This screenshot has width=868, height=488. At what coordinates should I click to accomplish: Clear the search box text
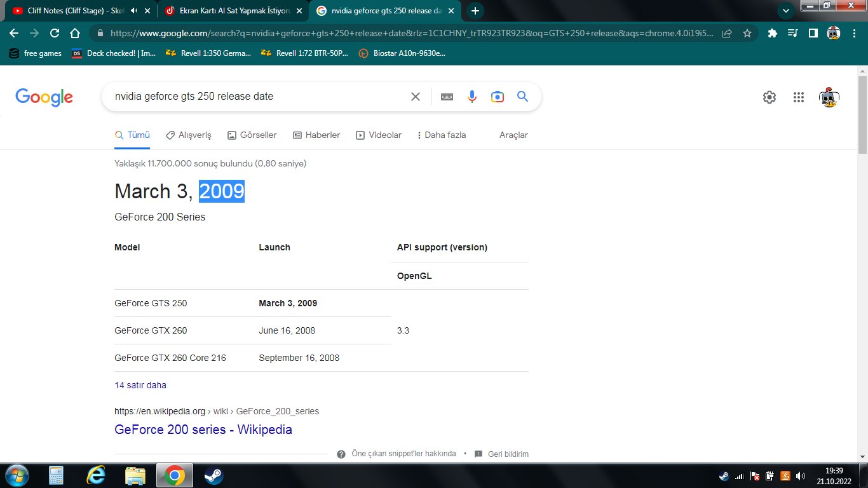416,97
